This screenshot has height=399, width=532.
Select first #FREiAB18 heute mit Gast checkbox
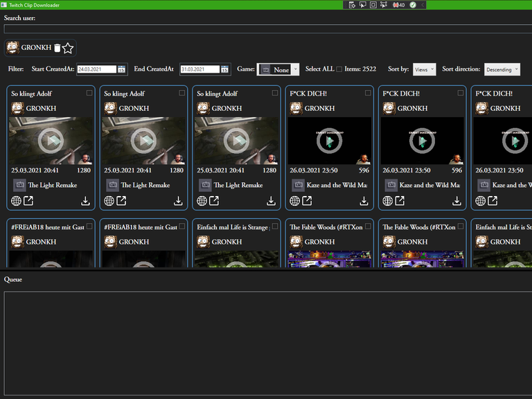pyautogui.click(x=89, y=227)
